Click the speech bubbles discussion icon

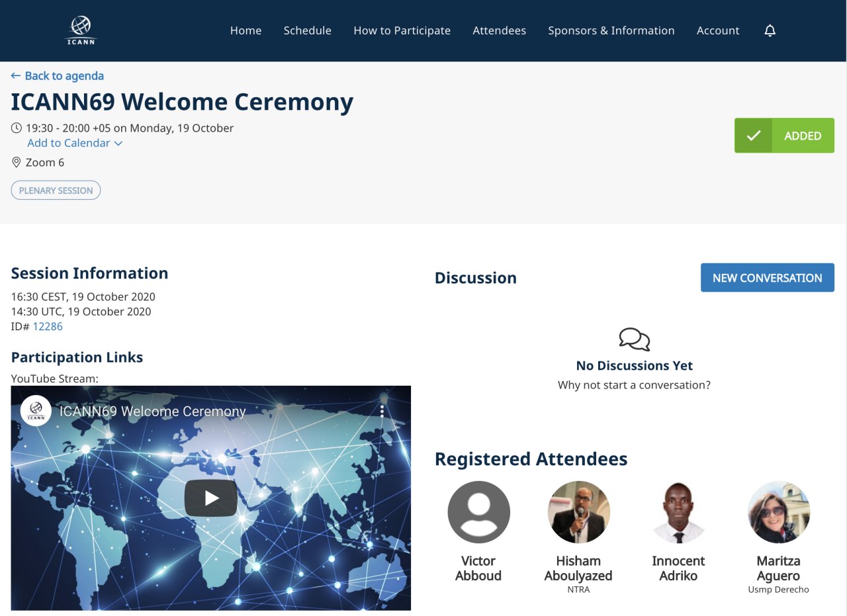click(x=635, y=339)
